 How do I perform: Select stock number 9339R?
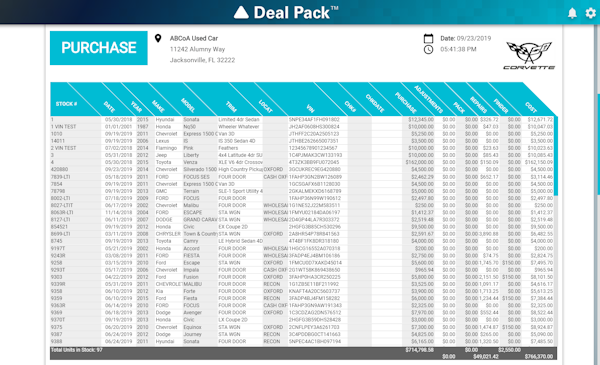pyautogui.click(x=58, y=284)
